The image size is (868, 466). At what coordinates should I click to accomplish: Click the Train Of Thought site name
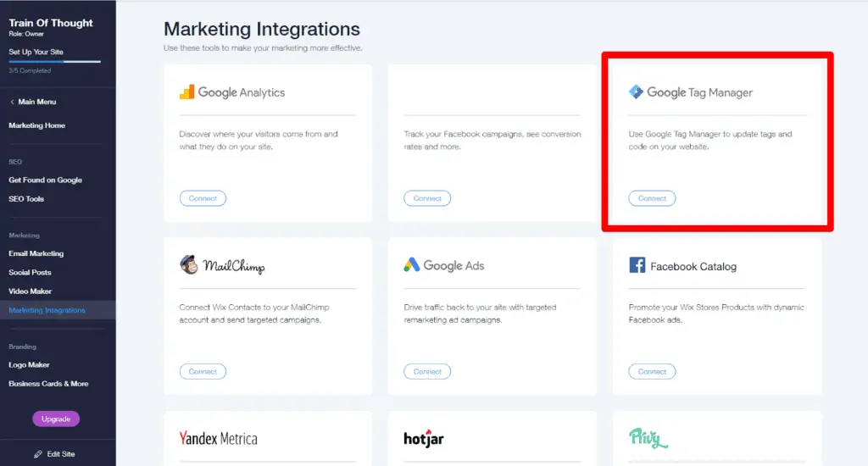point(51,23)
